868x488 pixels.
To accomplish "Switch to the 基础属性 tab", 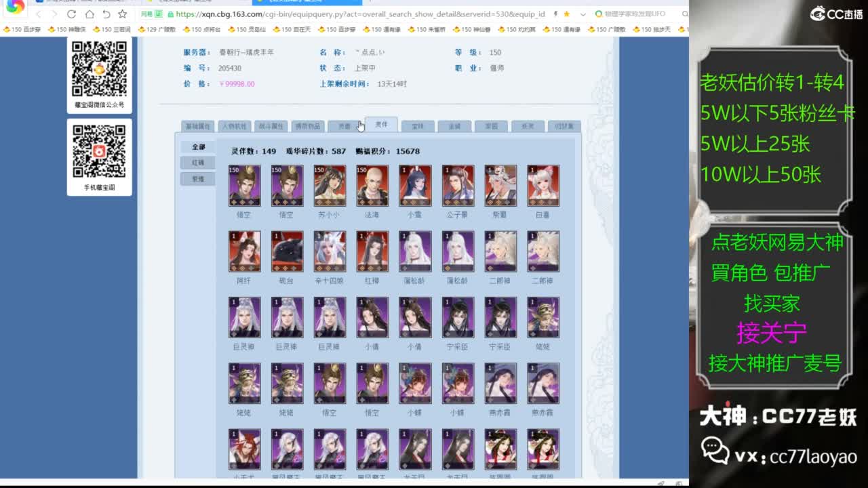I will click(x=198, y=126).
